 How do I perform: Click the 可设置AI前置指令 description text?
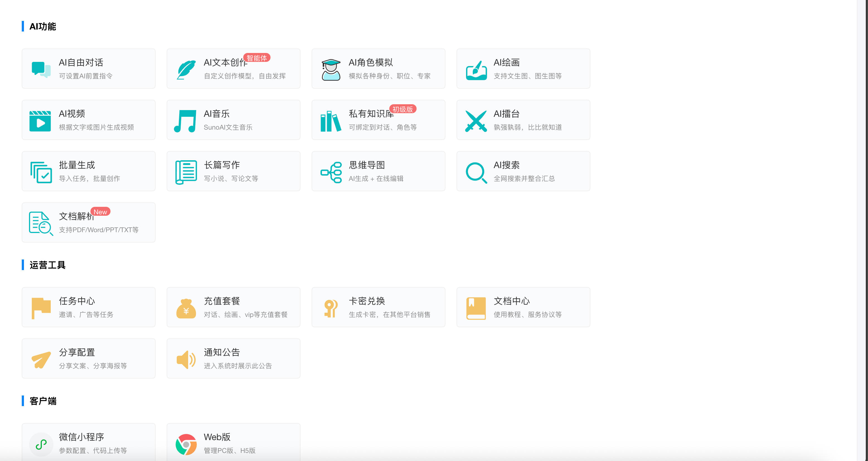pyautogui.click(x=86, y=76)
